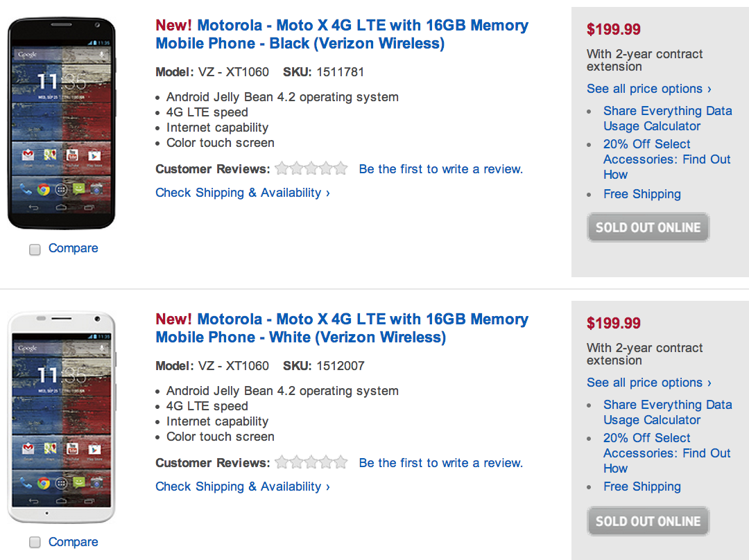Check Compare box for the black Moto X
Viewport: 749px width, 560px height.
coord(35,250)
